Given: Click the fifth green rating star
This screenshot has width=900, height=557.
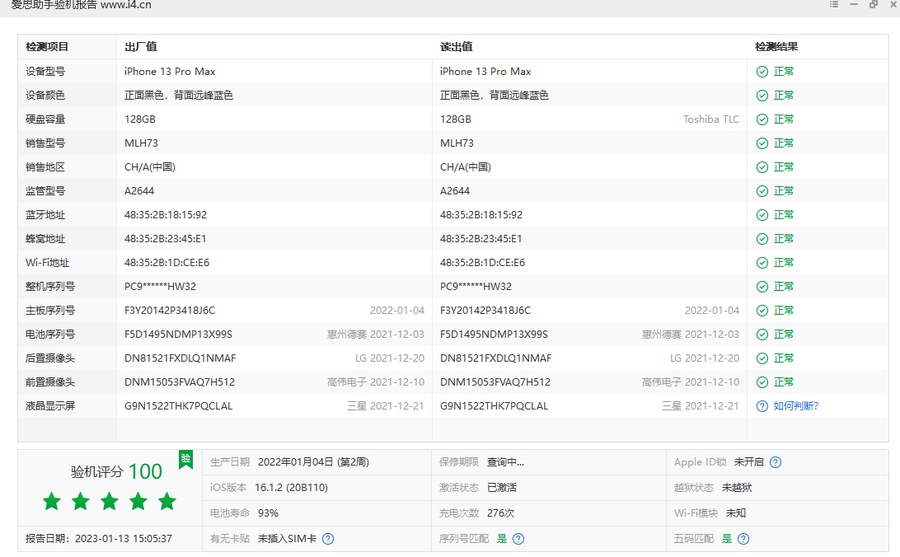Looking at the screenshot, I should point(167,501).
